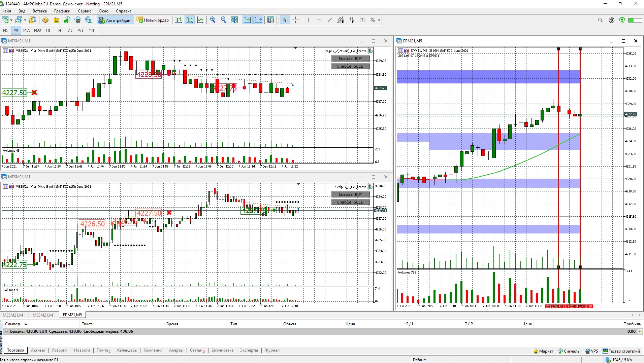Select the vertical line drawing tool
The image size is (644, 363).
point(308,20)
